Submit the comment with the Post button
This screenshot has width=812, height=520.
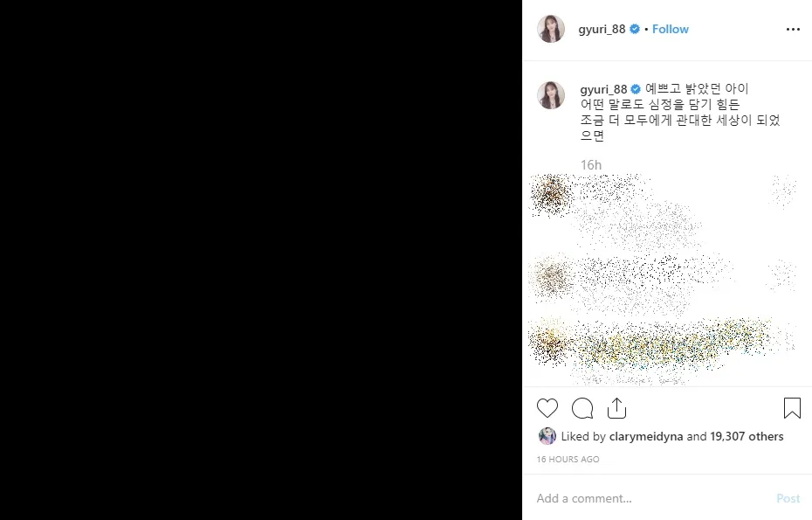[x=788, y=498]
